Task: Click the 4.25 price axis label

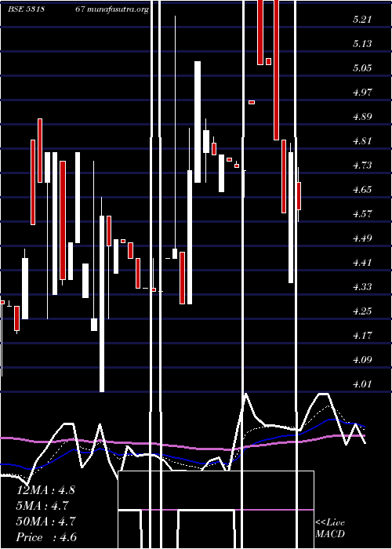Action: [362, 311]
